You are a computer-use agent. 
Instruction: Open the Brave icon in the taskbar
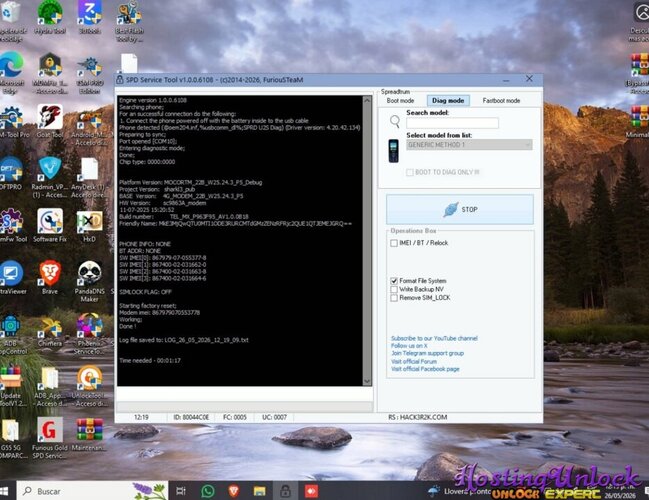click(234, 491)
